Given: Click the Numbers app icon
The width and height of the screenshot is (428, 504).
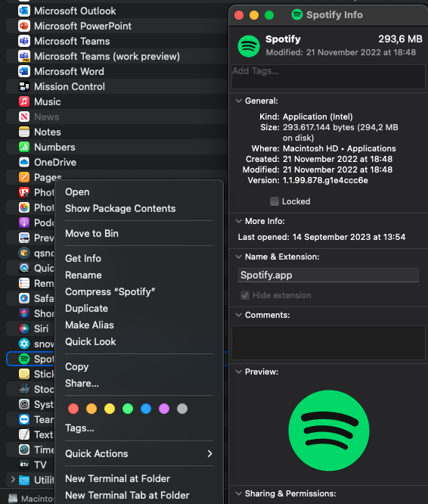Looking at the screenshot, I should pos(24,147).
